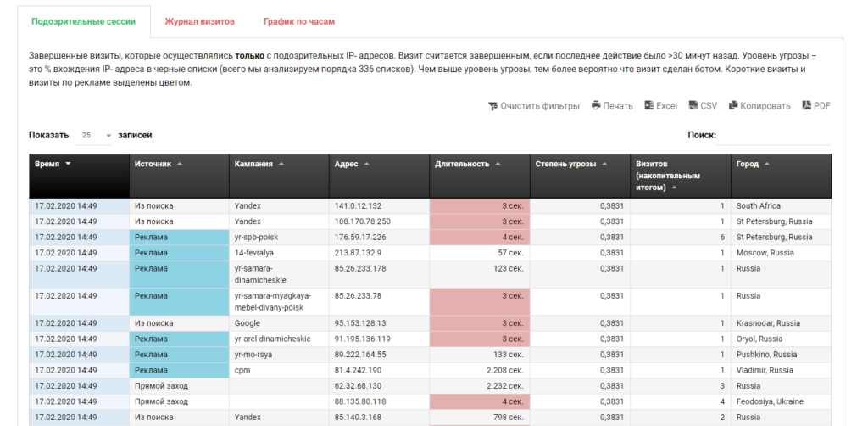This screenshot has width=868, height=426.
Task: Click the Excel export icon
Action: point(649,106)
